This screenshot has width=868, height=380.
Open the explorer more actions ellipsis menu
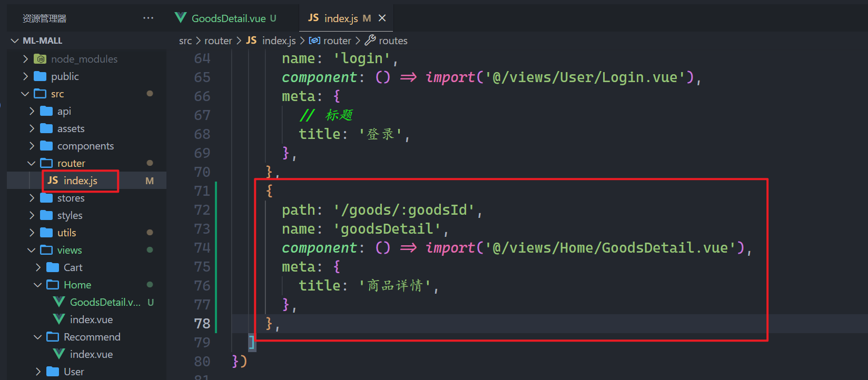coord(149,18)
